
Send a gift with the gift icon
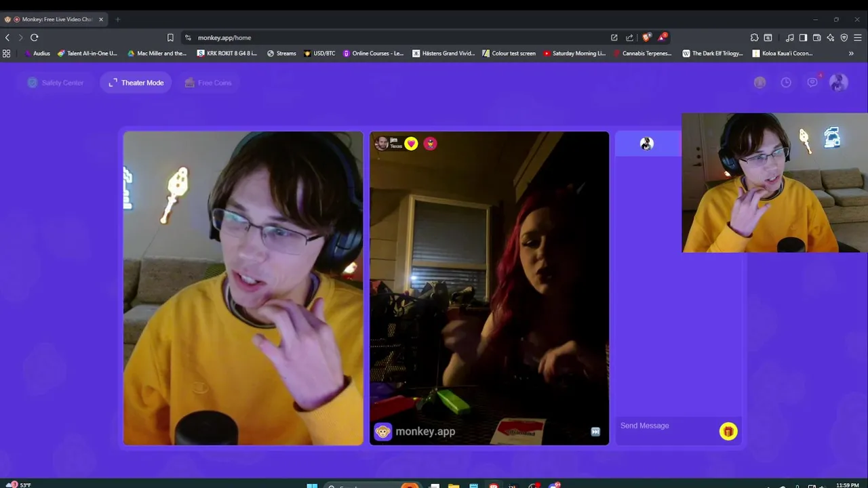(x=728, y=432)
